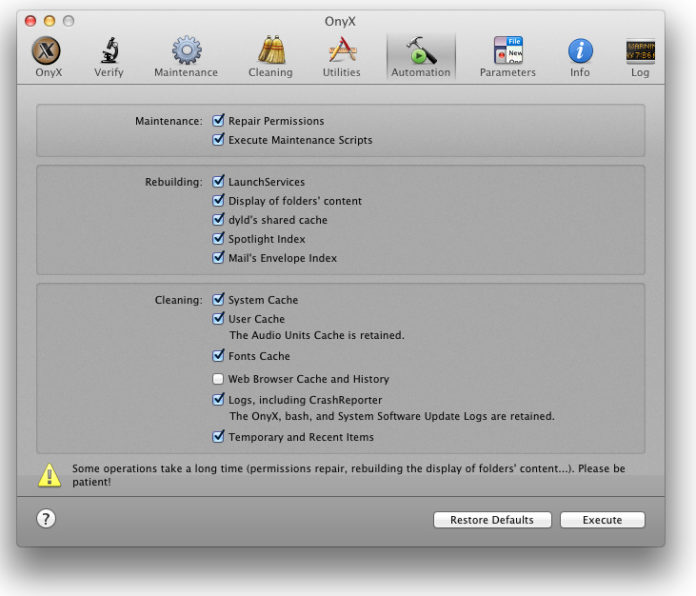The image size is (696, 596).
Task: Click the yellow warning triangle icon
Action: 49,475
